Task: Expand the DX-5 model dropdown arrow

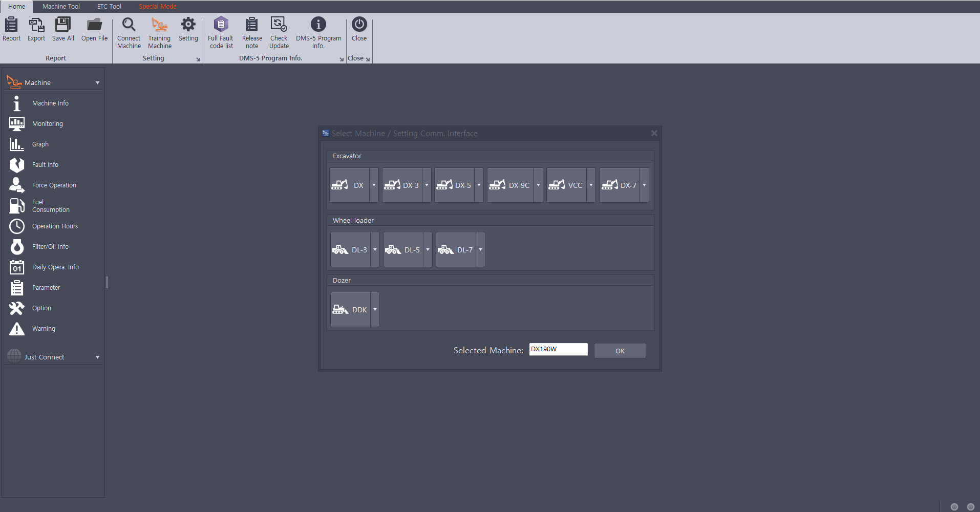Action: tap(479, 185)
